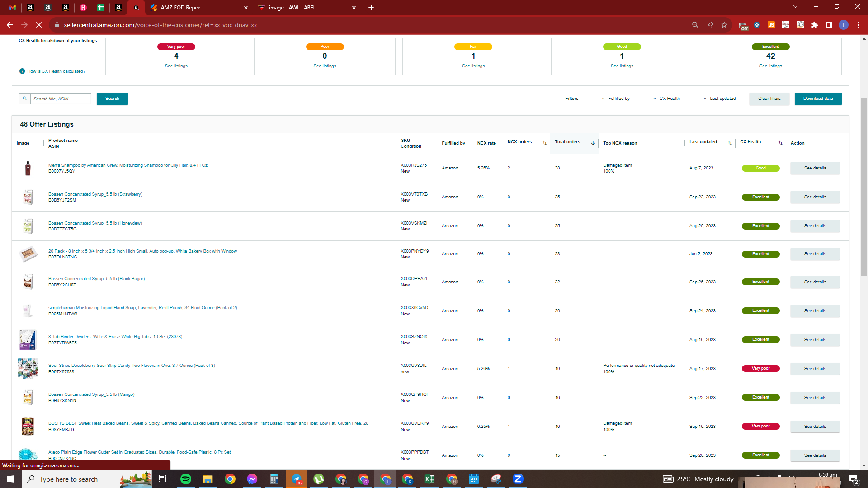The width and height of the screenshot is (868, 488).
Task: Open Task View on the taskbar
Action: [x=163, y=479]
